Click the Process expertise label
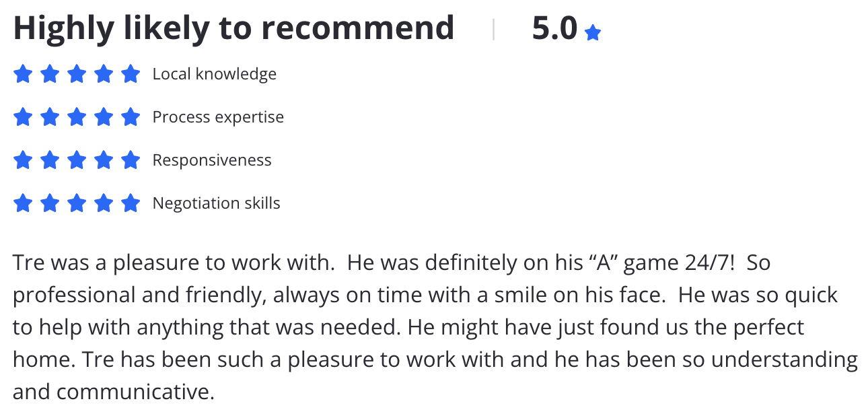 point(218,117)
